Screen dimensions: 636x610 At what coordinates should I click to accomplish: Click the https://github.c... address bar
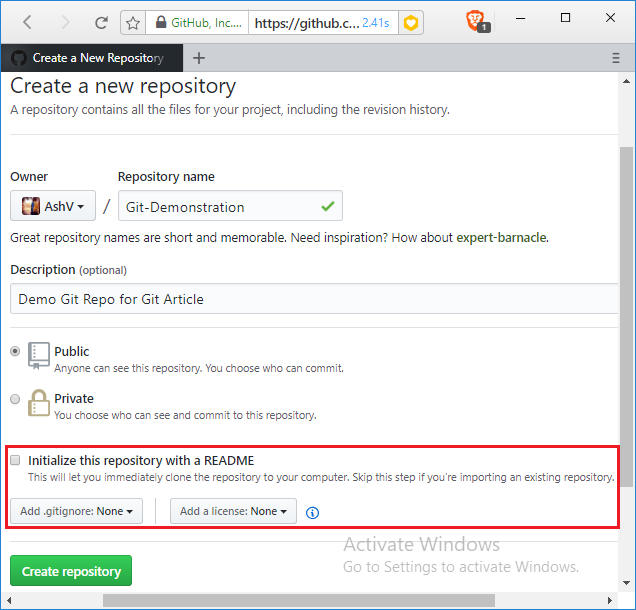click(x=307, y=23)
